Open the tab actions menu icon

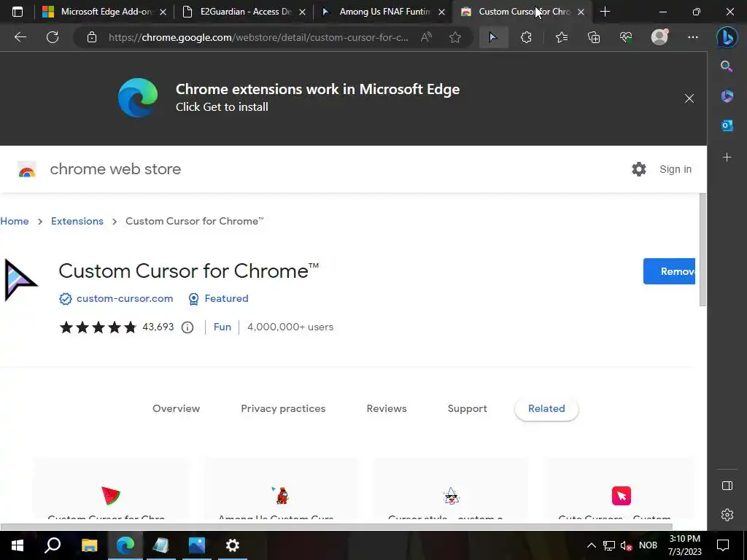18,12
